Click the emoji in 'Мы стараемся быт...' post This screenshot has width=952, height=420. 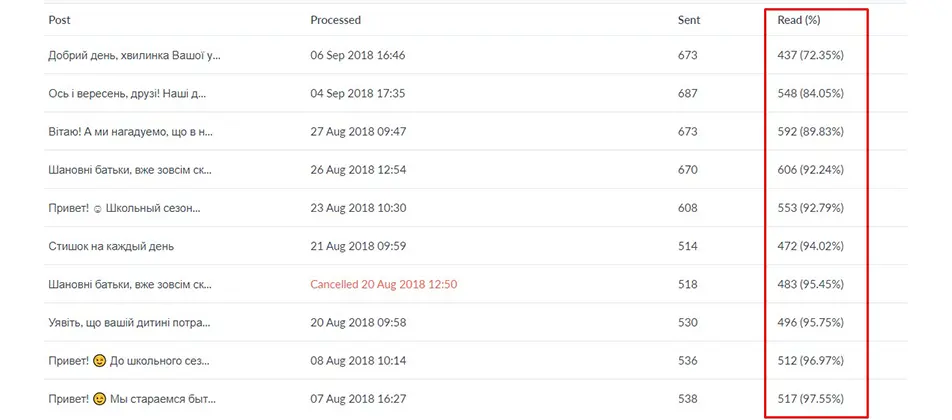click(100, 399)
